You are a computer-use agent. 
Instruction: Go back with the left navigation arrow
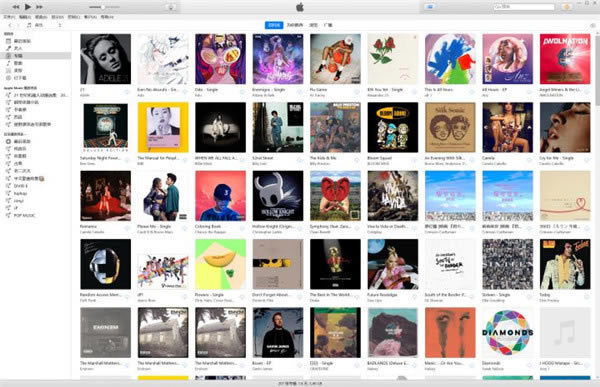pos(10,25)
